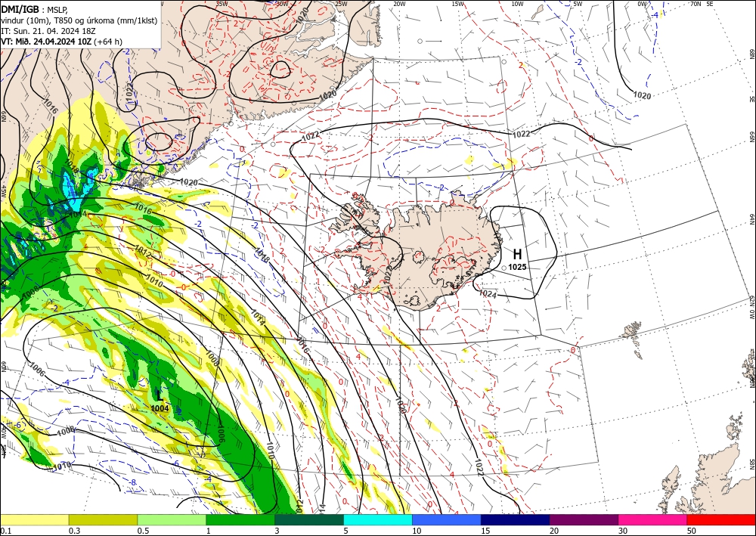Screen dimensions: 756x536
Task: Click the '0.1' value on the legend scale
Action: pos(5,531)
